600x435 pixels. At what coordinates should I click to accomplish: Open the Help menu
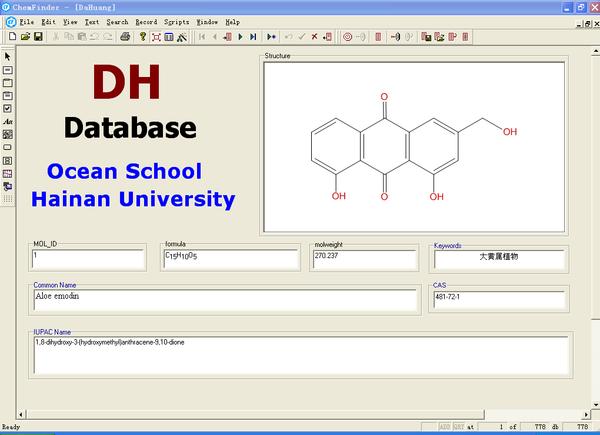tap(233, 22)
